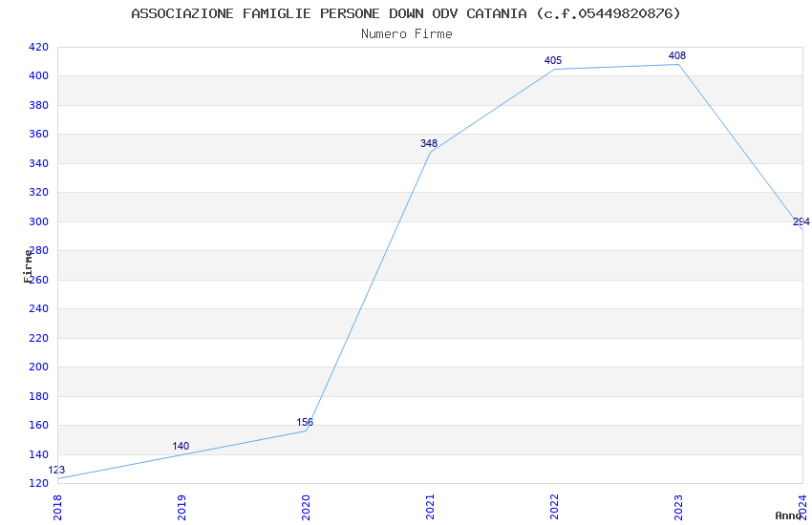
Task: Click the 'Anno' x-axis title
Action: pyautogui.click(x=788, y=515)
